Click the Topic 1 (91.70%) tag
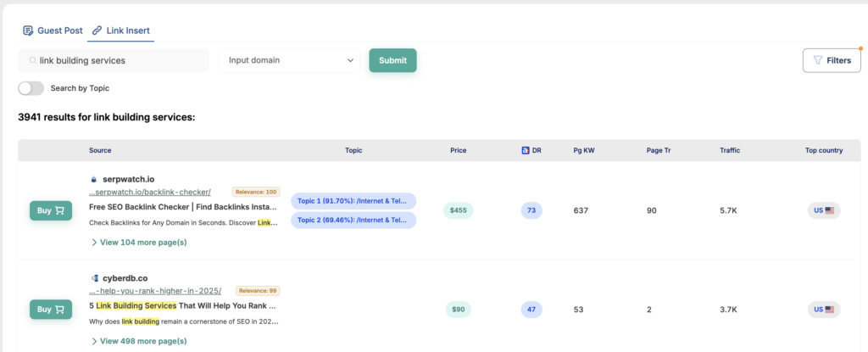 353,201
